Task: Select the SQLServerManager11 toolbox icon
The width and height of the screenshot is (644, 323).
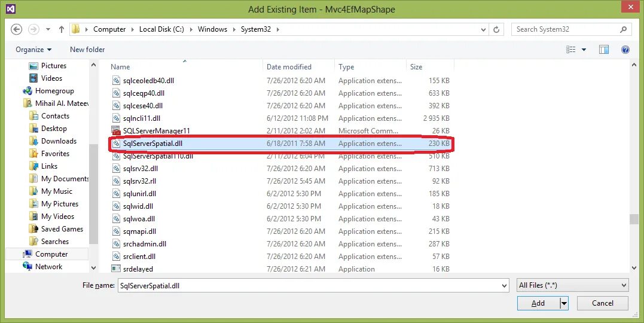Action: pos(116,131)
